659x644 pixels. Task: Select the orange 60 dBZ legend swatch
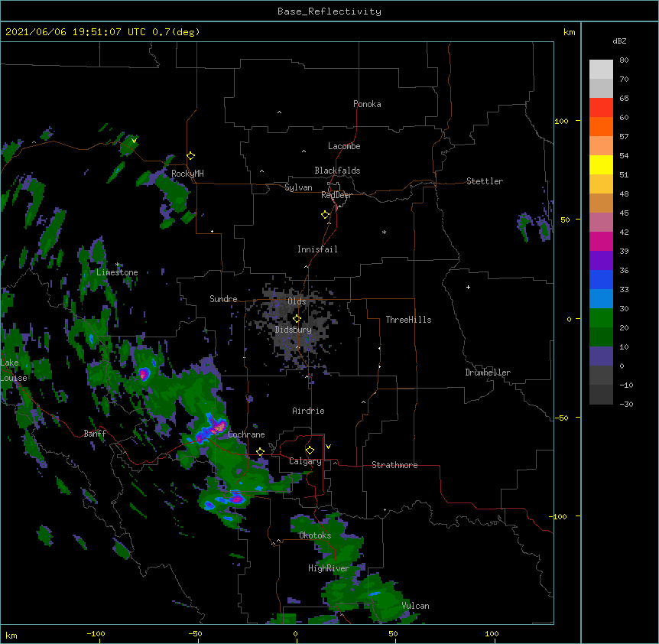(x=601, y=126)
